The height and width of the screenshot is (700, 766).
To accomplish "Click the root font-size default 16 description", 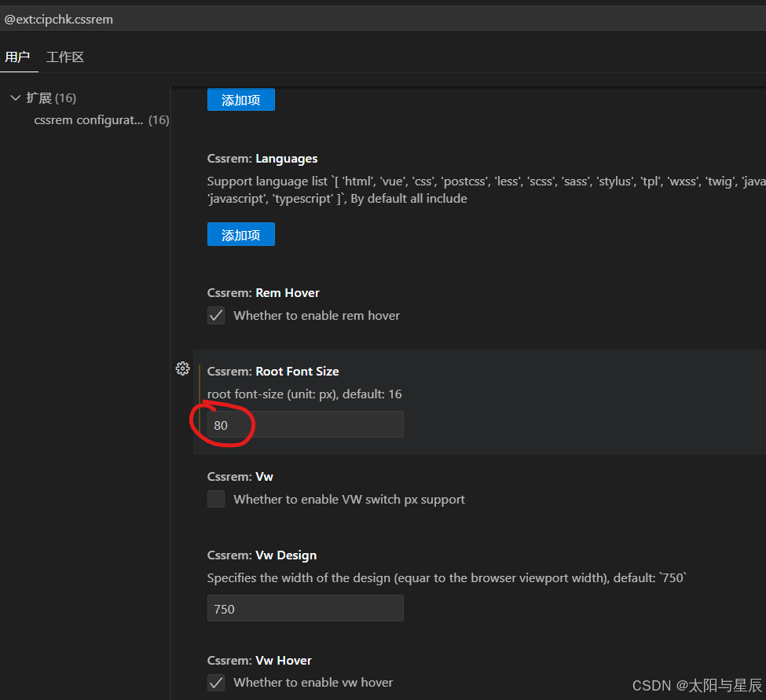I will coord(304,394).
